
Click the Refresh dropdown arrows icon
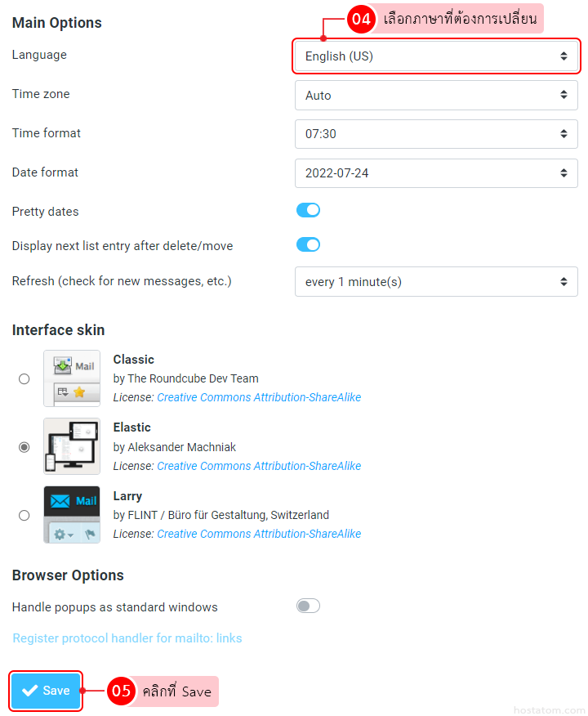(x=563, y=282)
